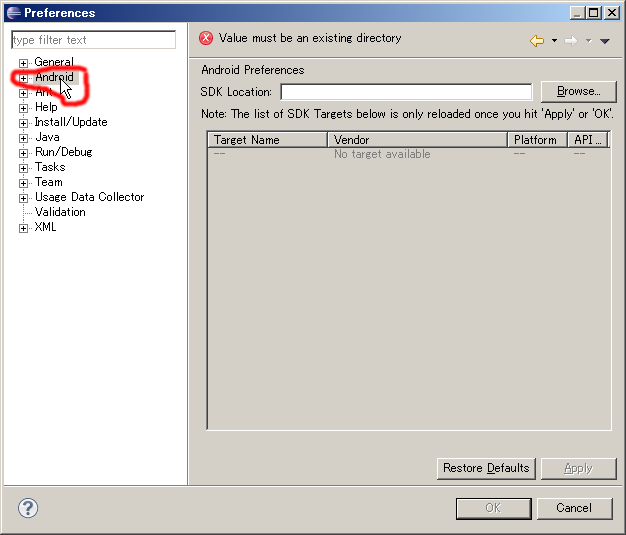Click the 'Value must be an existing directory' message
This screenshot has height=535, width=626.
310,38
